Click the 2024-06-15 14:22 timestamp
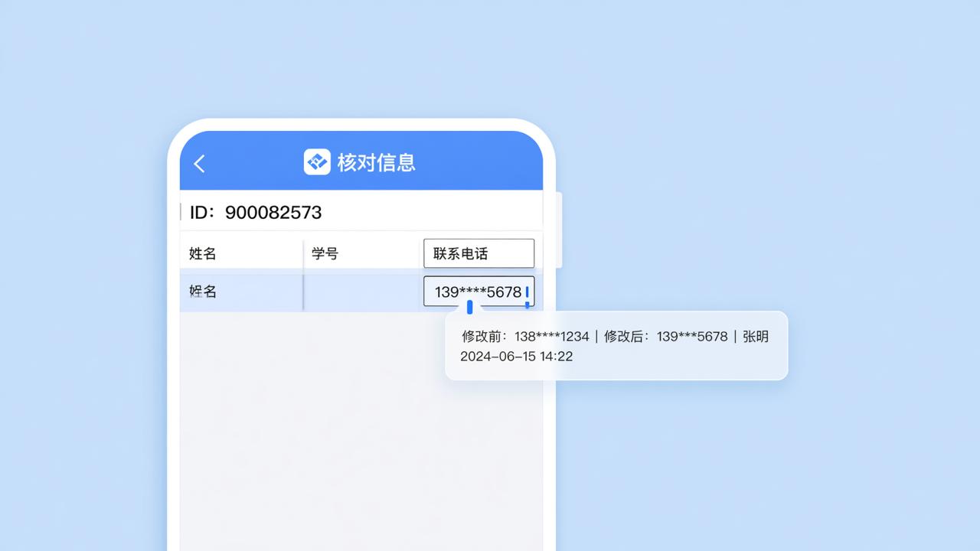980x551 pixels. tap(516, 357)
